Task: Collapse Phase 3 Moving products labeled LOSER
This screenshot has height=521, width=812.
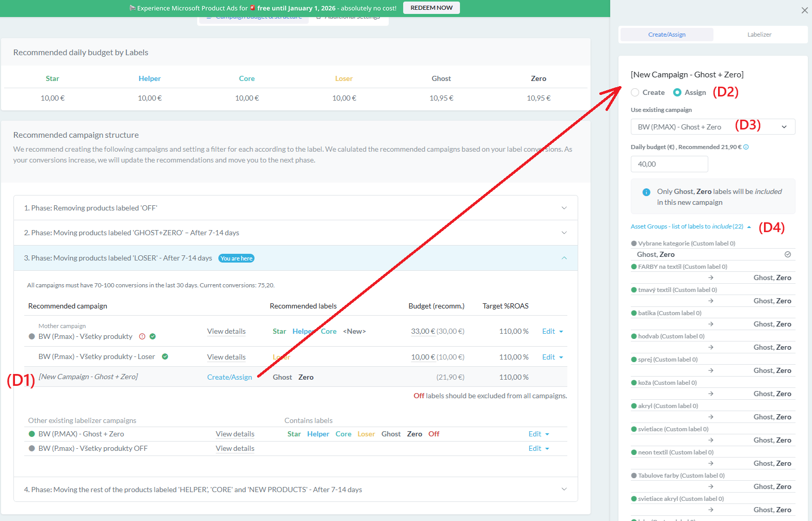Action: [x=564, y=258]
